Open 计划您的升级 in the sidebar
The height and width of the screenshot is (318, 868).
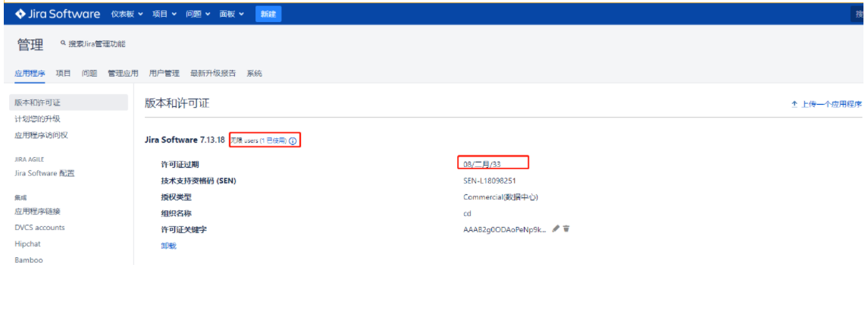tap(37, 118)
